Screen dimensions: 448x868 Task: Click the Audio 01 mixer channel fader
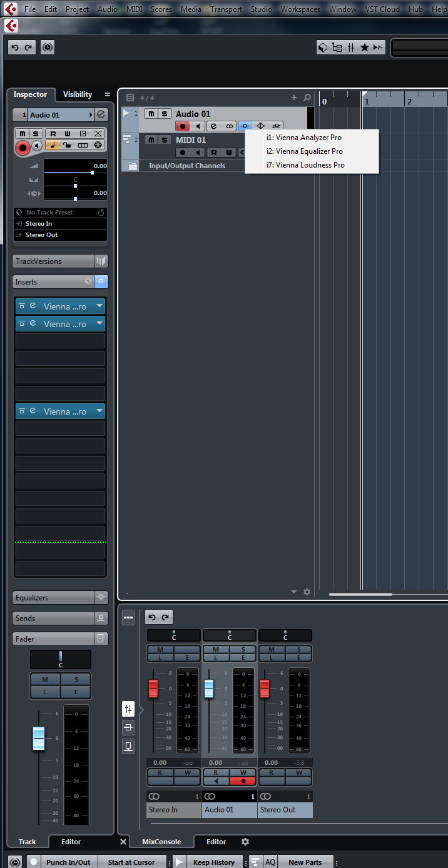[209, 689]
